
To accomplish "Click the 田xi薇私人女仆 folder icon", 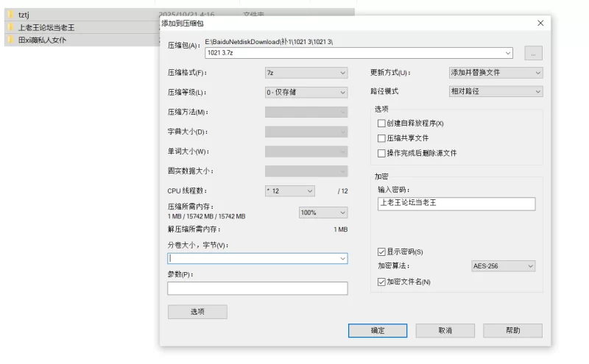I will pos(11,40).
